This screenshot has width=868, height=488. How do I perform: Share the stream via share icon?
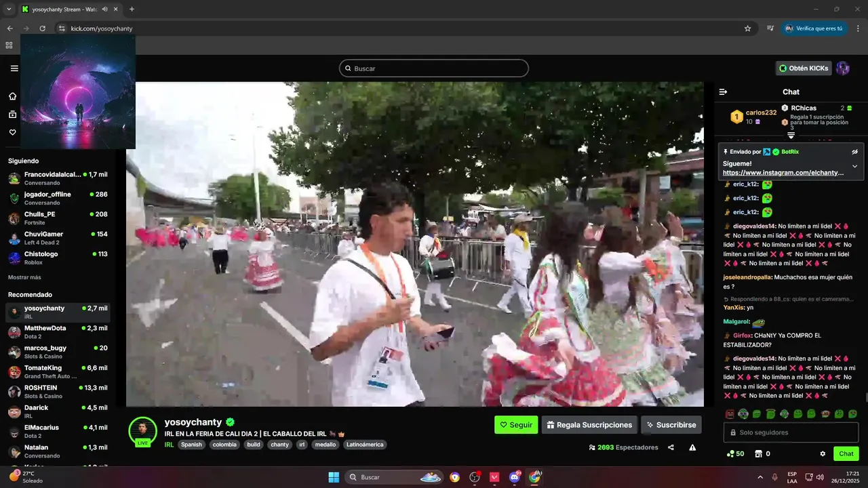pos(671,447)
